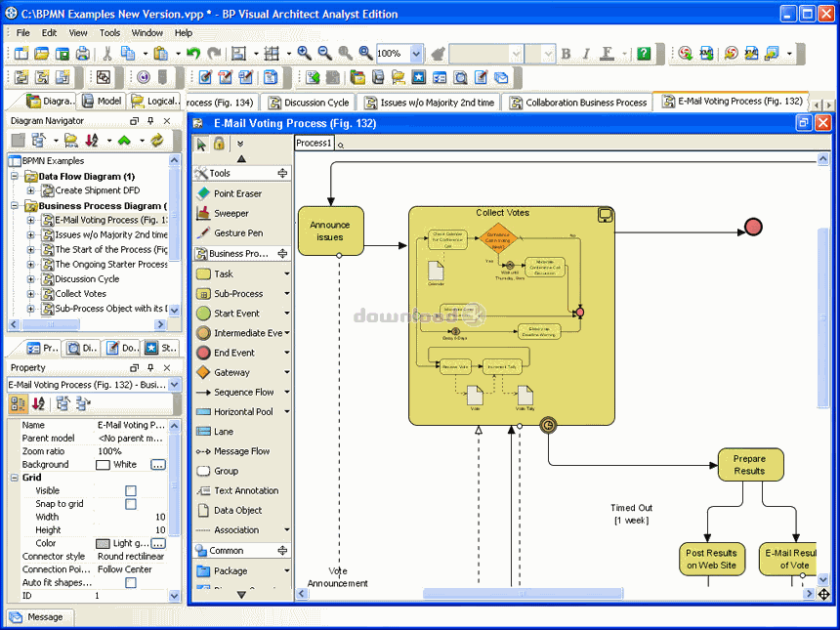Viewport: 840px width, 630px height.
Task: Expand the Collect Votes sub-process marker
Action: coord(605,215)
